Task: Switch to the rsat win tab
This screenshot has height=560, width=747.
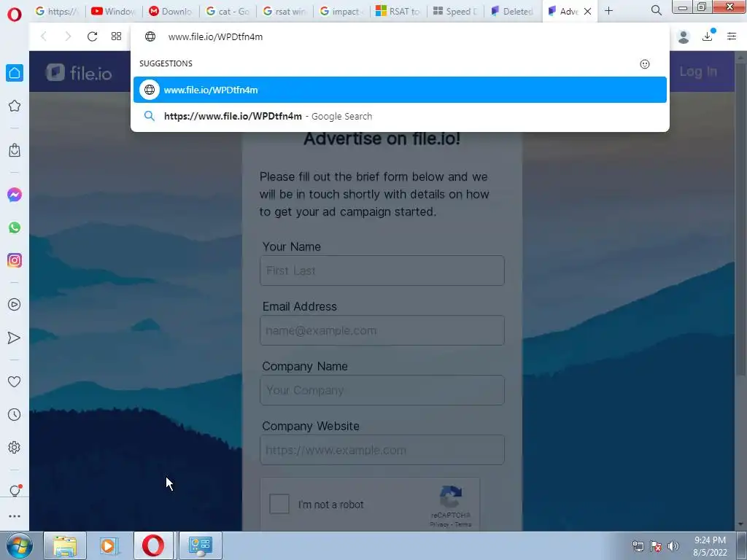Action: tap(285, 11)
